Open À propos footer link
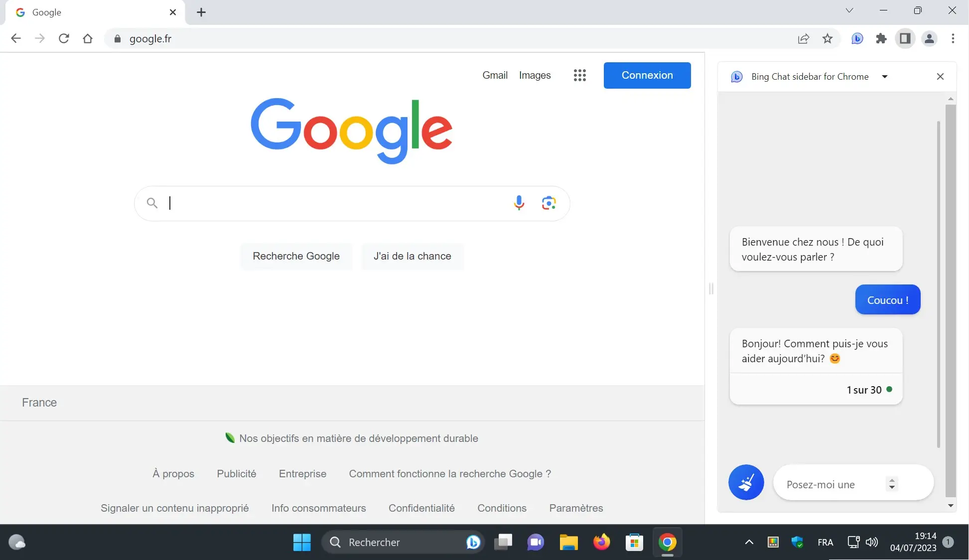 pos(173,474)
